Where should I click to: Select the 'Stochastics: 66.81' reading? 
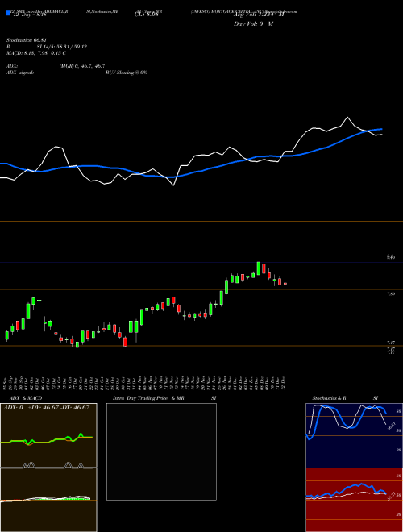(x=26, y=40)
